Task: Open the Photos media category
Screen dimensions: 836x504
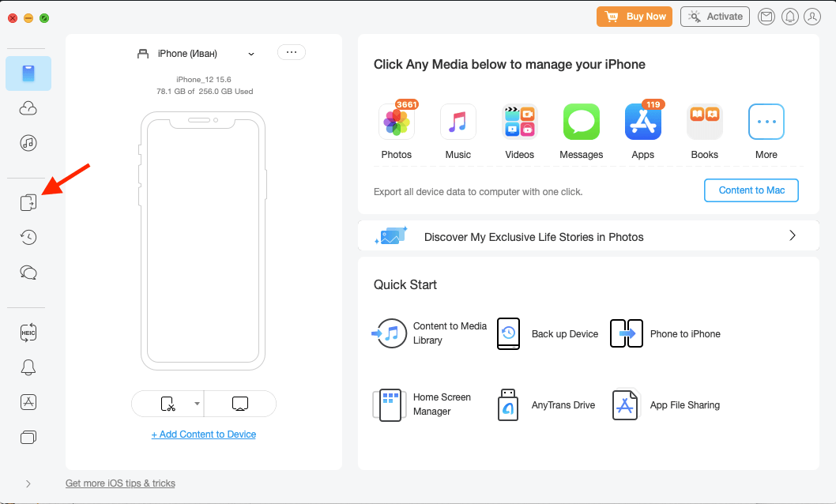Action: coord(396,122)
